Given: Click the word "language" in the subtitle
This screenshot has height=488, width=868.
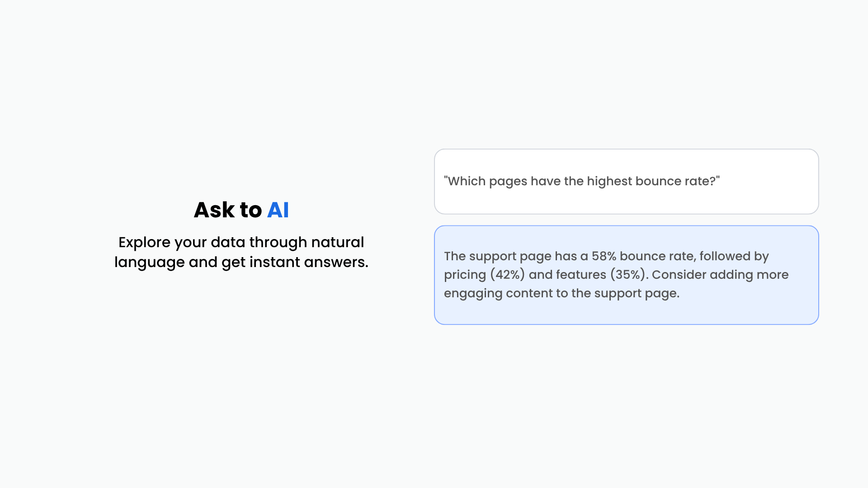Looking at the screenshot, I should tap(150, 263).
